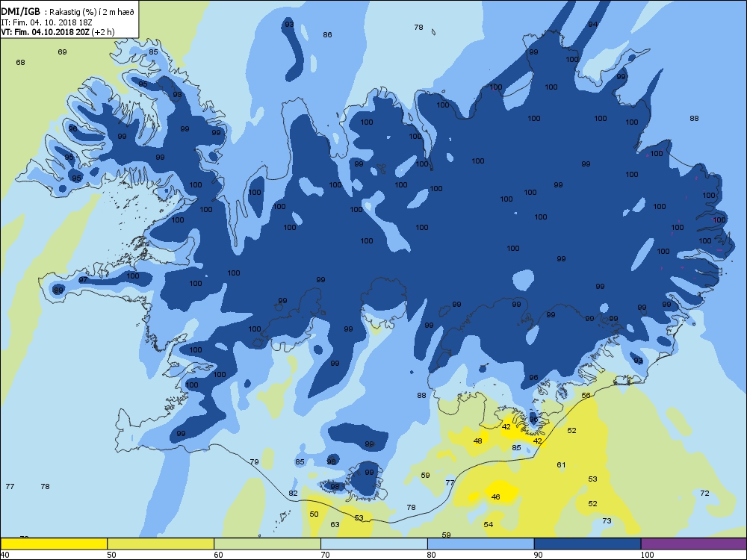Select the medium blue 80–90 legend swatch
The width and height of the screenshot is (747, 560).
coord(480,544)
